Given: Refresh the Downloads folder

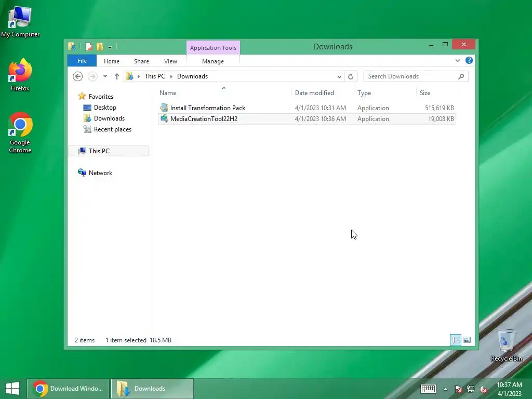Looking at the screenshot, I should [351, 77].
